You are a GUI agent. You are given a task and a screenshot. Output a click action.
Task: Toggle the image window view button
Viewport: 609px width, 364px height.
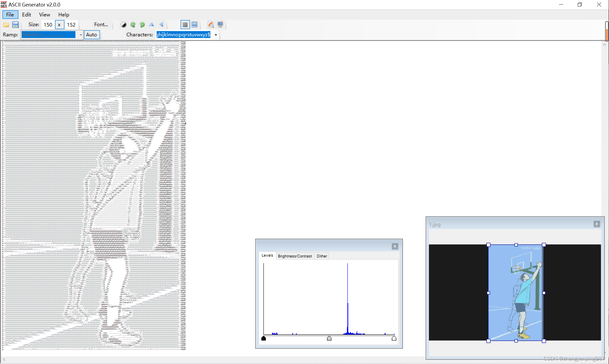coord(195,25)
